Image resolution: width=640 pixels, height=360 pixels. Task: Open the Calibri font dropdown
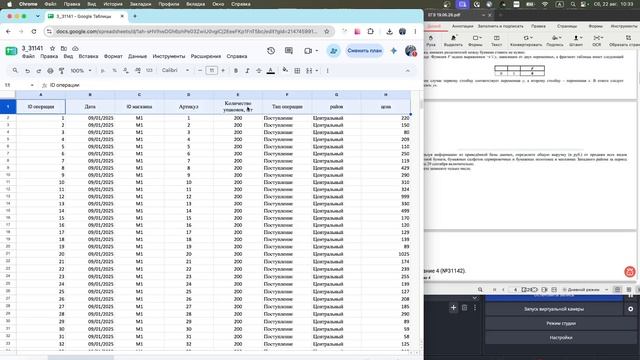pos(175,71)
